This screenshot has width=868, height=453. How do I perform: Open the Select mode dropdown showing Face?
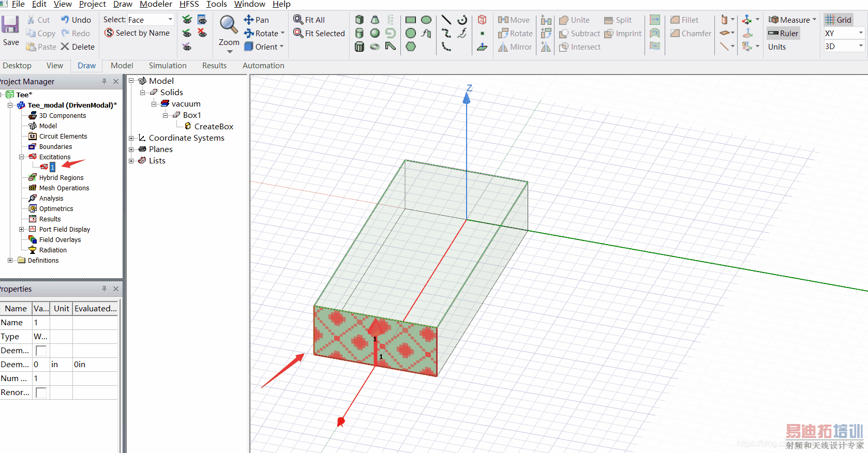click(x=170, y=20)
